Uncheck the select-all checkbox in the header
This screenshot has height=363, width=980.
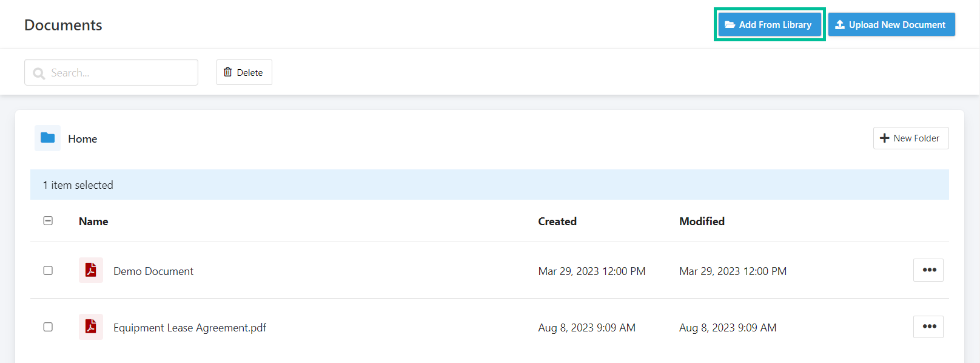(48, 221)
